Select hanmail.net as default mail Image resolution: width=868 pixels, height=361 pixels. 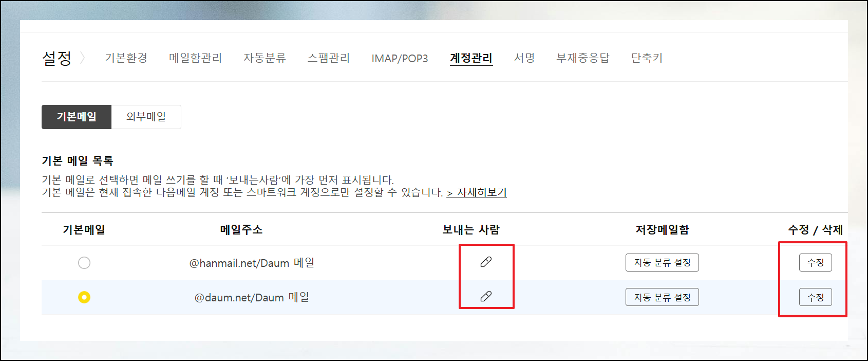[x=84, y=263]
